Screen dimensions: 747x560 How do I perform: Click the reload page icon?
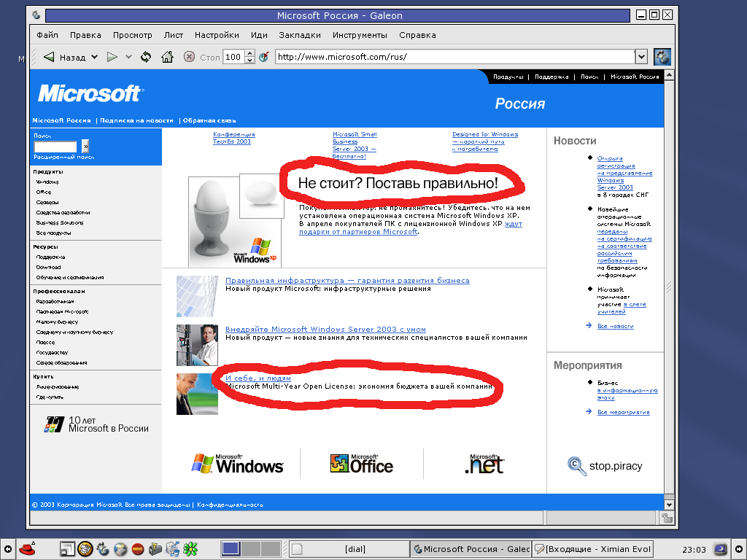point(146,57)
